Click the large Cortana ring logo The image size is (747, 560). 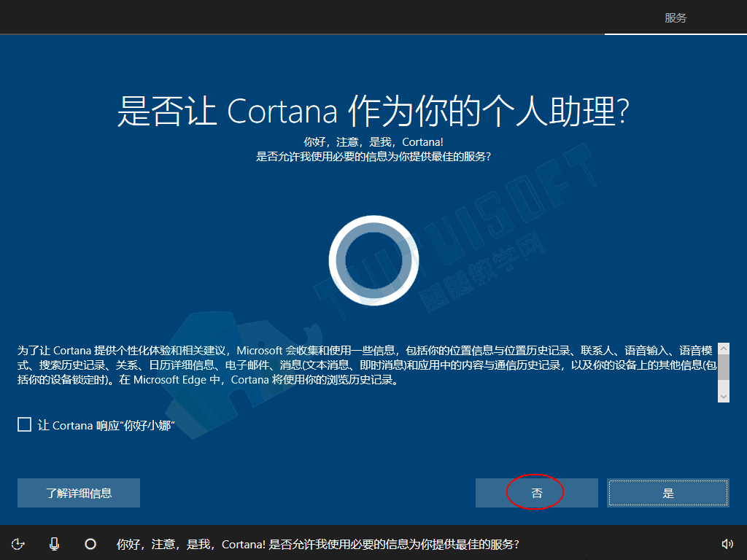point(373,260)
